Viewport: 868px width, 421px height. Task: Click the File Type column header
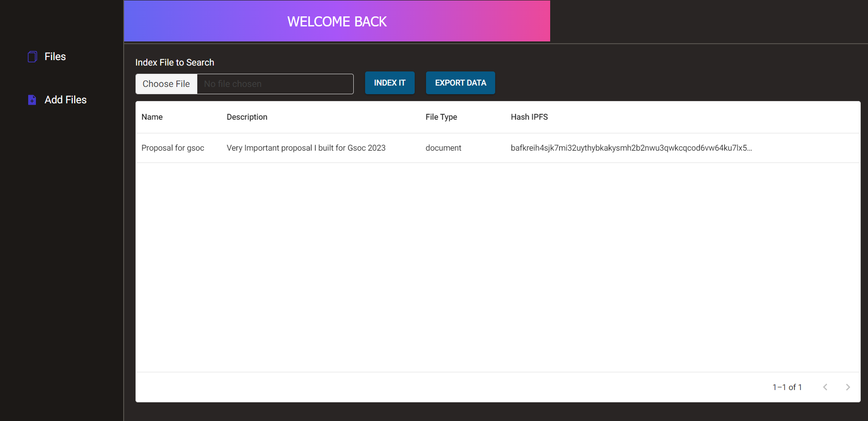click(441, 117)
